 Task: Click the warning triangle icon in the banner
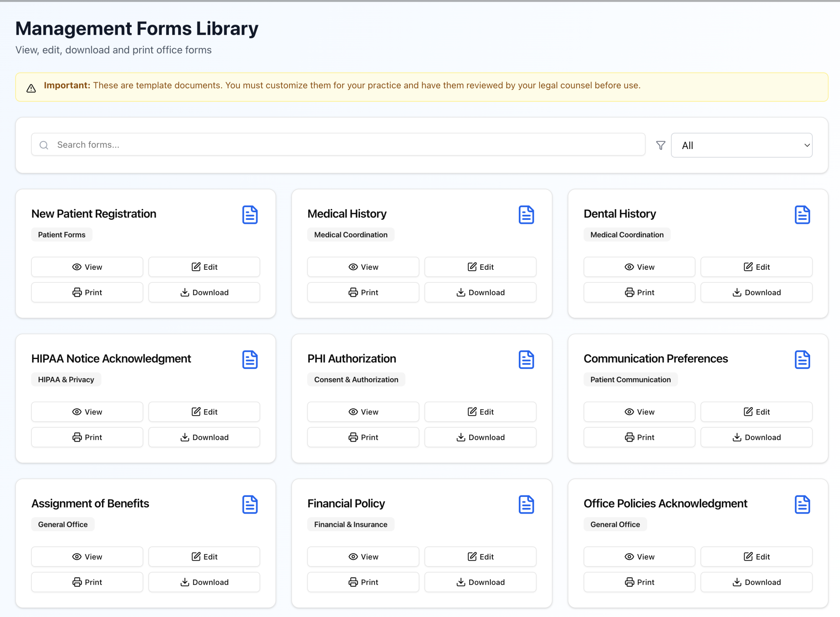pyautogui.click(x=31, y=88)
